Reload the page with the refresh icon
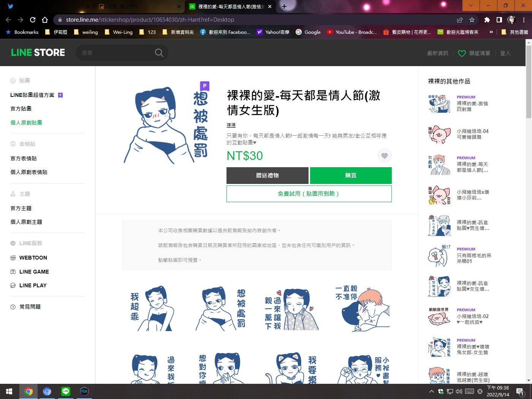This screenshot has width=532, height=399. 33,20
